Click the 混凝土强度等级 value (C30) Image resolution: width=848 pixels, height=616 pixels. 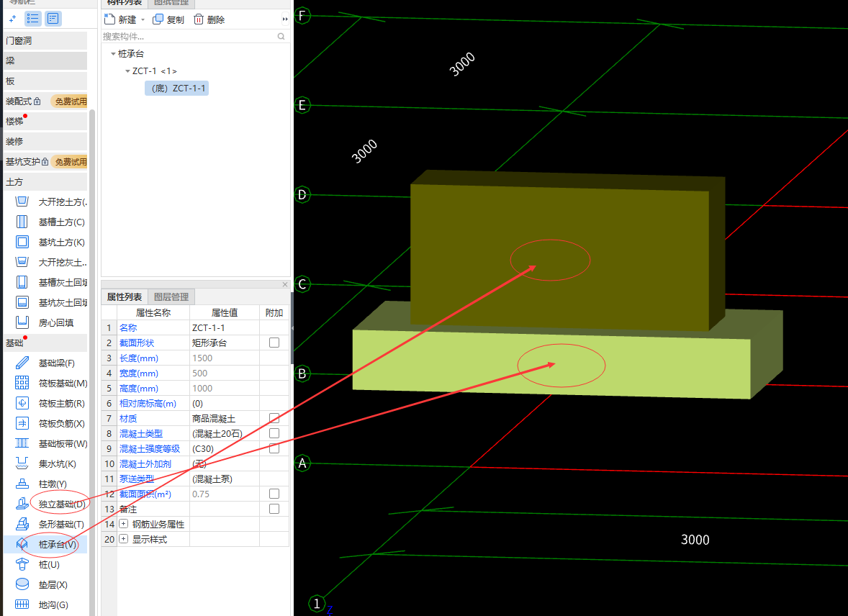[225, 449]
